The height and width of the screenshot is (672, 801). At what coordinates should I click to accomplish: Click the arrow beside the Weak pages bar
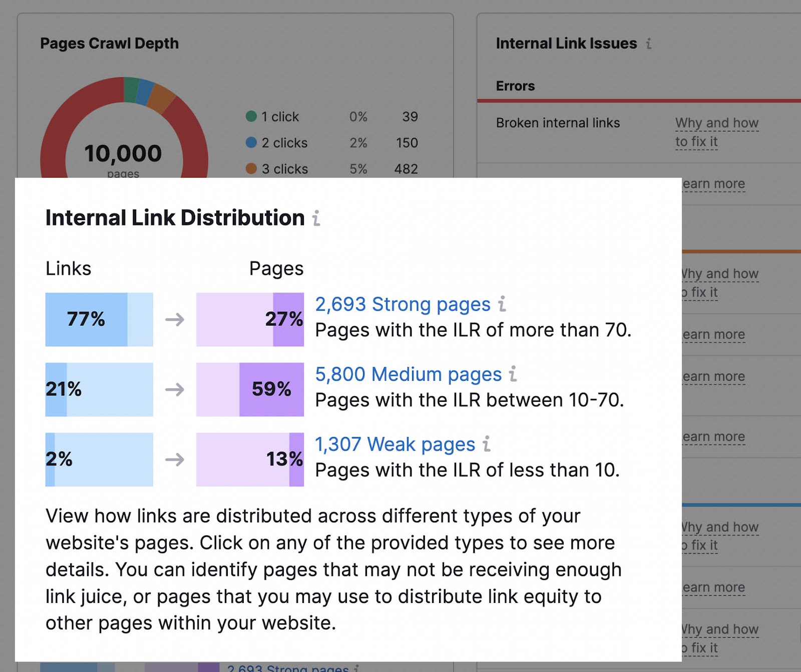(x=175, y=459)
